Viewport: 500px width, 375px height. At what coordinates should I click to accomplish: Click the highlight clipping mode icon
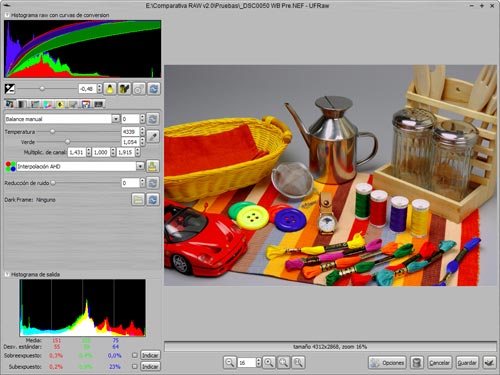pos(139,89)
